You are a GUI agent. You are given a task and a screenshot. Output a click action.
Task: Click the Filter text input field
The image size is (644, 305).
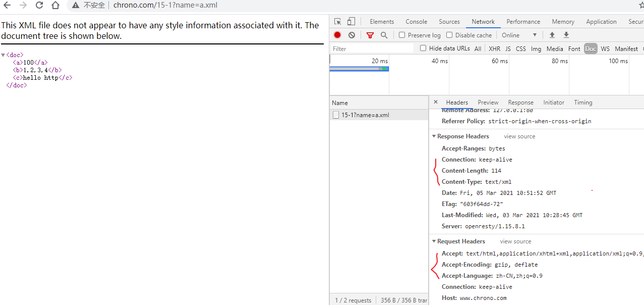(372, 48)
